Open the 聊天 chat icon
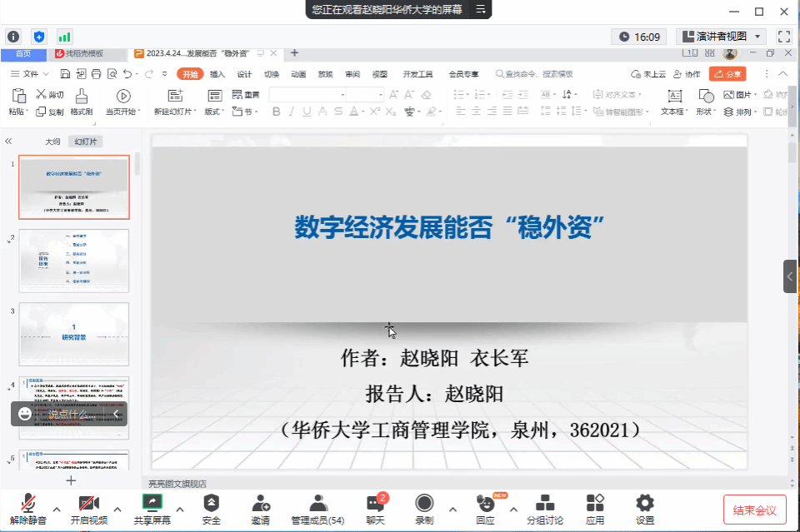This screenshot has width=800, height=532. tap(375, 509)
